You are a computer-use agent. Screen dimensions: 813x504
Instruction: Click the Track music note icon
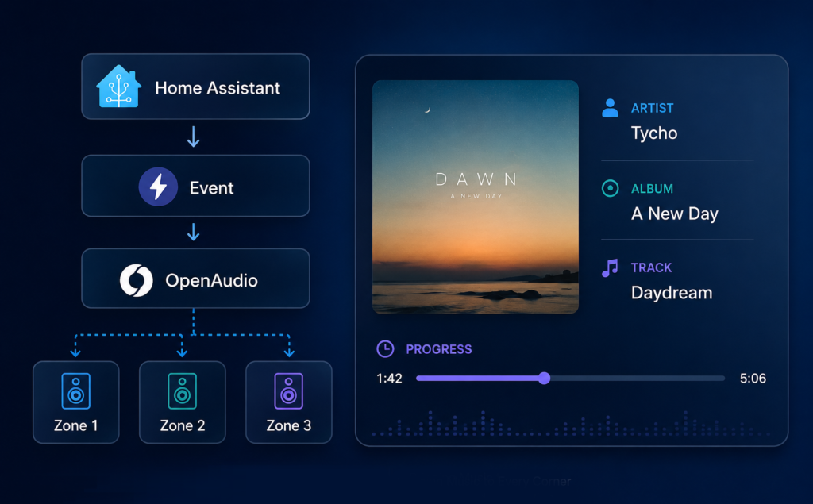610,268
